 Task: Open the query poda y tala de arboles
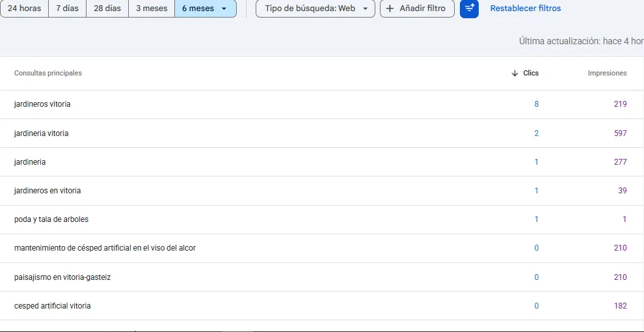(51, 220)
